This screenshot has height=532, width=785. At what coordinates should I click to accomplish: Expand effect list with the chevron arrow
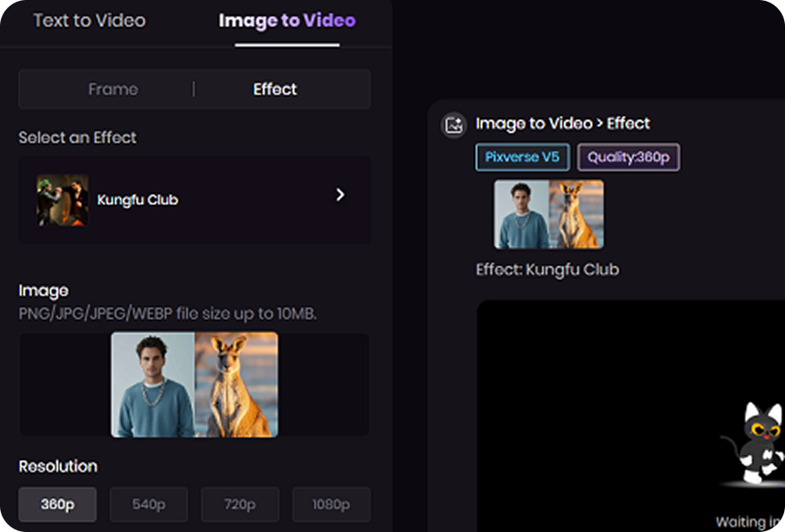[340, 195]
